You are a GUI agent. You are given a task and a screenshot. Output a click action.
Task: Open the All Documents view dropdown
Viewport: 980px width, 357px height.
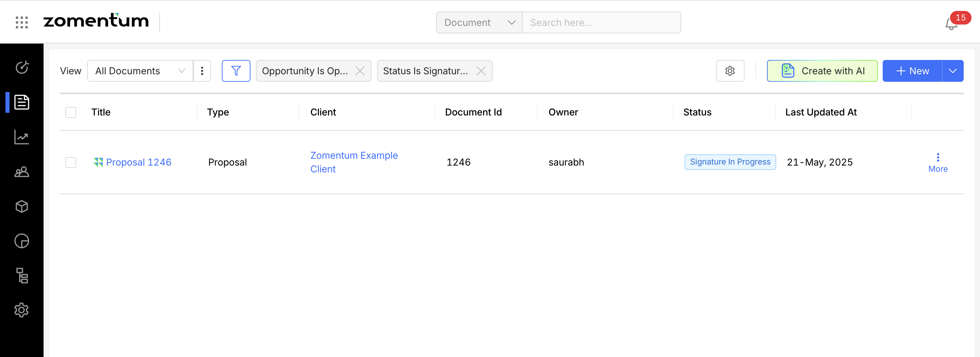140,71
